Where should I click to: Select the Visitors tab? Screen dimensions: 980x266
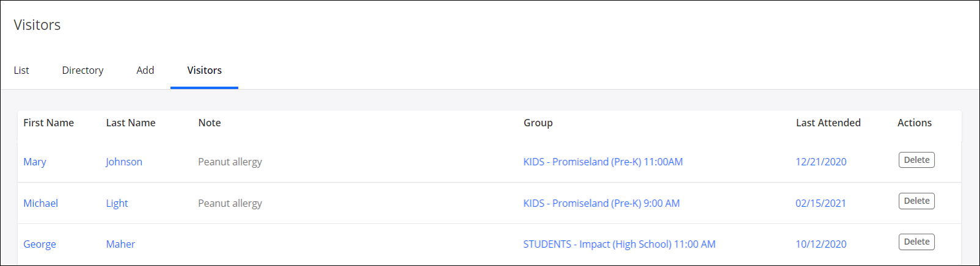tap(204, 70)
